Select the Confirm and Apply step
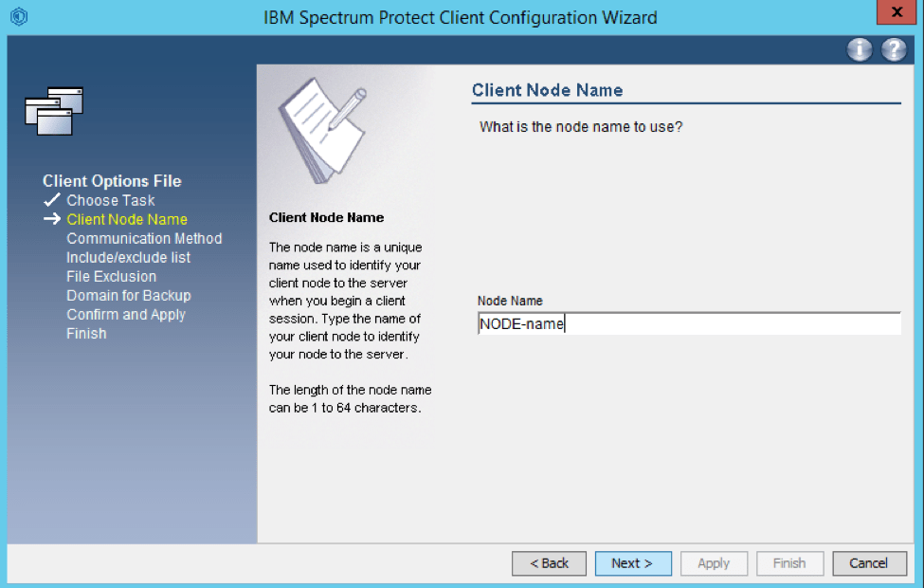Image resolution: width=924 pixels, height=588 pixels. tap(125, 314)
